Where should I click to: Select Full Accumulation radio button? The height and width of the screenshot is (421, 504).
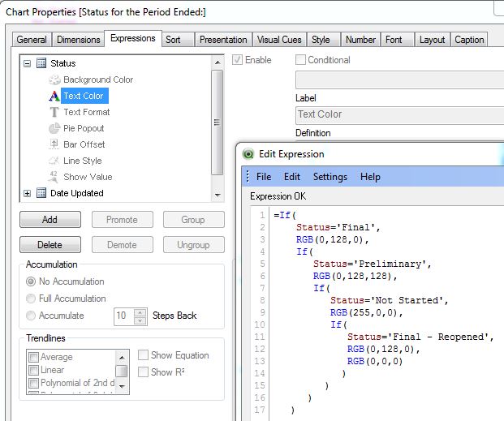[32, 299]
